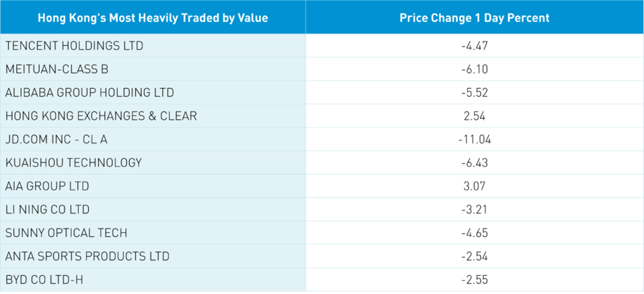Screen dimensions: 644x294
Task: Click Alibaba's -5.52 price change
Action: (474, 93)
